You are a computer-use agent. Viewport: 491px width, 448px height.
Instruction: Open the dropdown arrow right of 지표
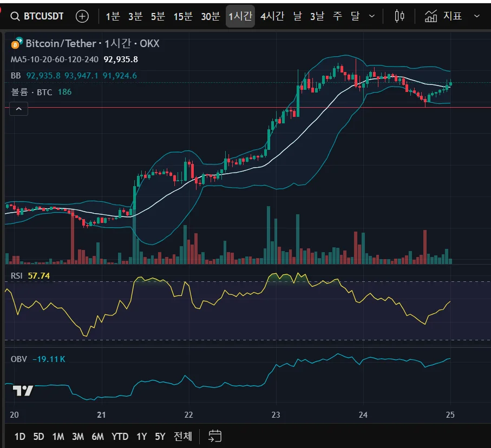click(476, 16)
